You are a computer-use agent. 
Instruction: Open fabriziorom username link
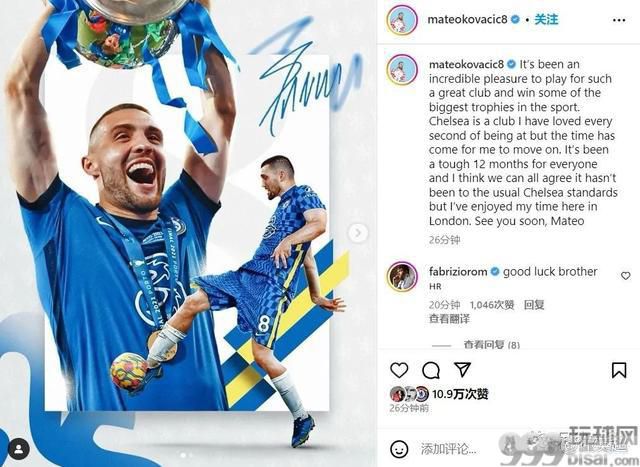[458, 271]
